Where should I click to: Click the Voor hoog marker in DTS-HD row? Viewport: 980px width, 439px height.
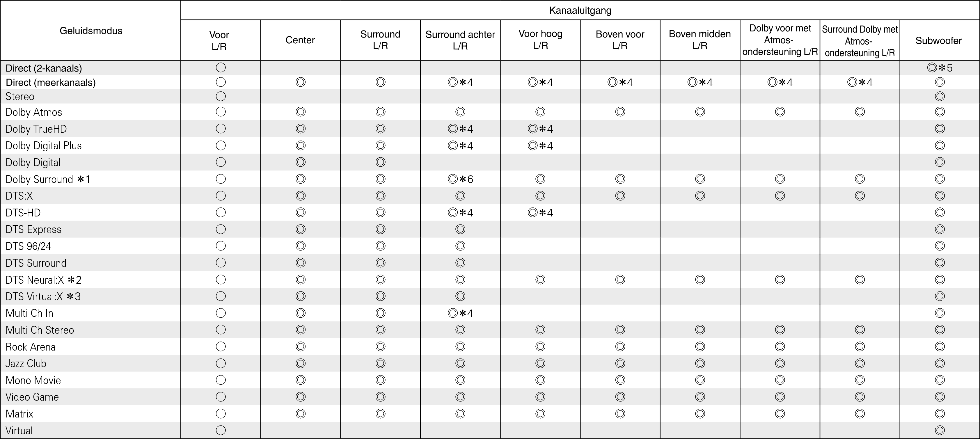[540, 213]
